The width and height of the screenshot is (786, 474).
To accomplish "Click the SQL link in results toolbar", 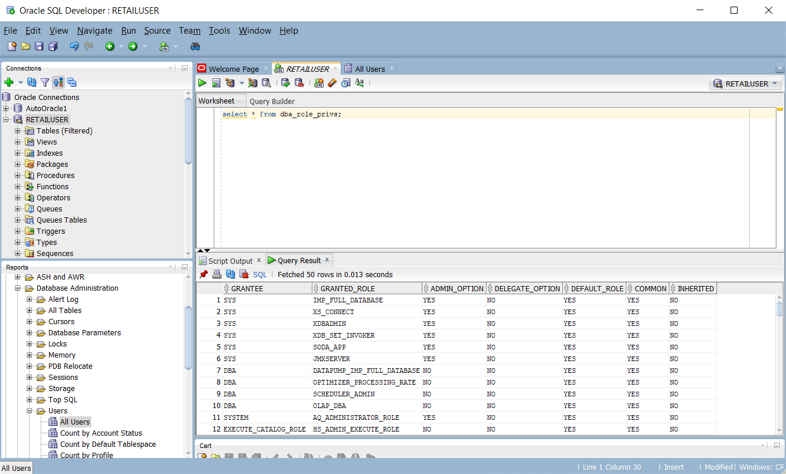I will (260, 275).
